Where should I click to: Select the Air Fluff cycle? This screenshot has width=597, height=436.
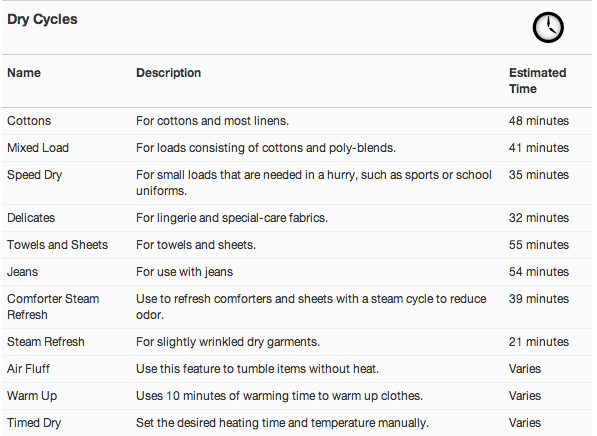pos(297,369)
